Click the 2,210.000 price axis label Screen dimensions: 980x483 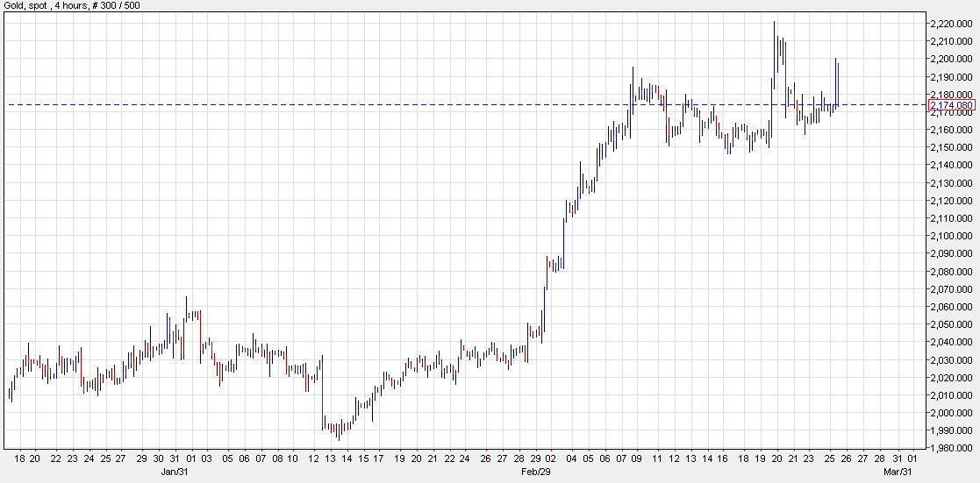(951, 41)
